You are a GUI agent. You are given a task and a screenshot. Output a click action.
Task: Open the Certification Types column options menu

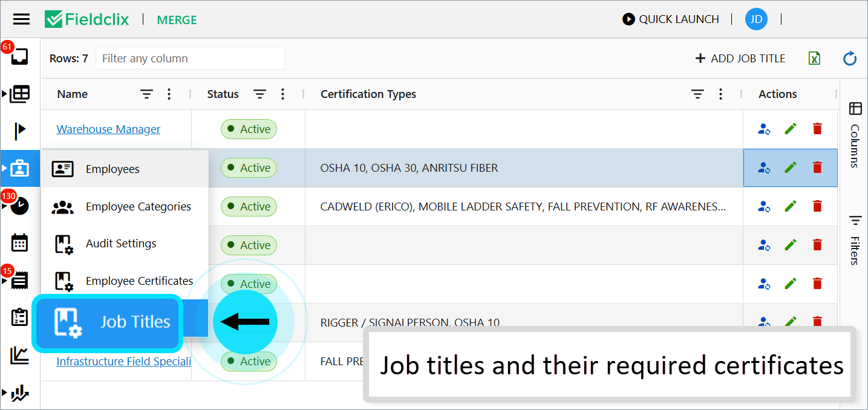(720, 94)
